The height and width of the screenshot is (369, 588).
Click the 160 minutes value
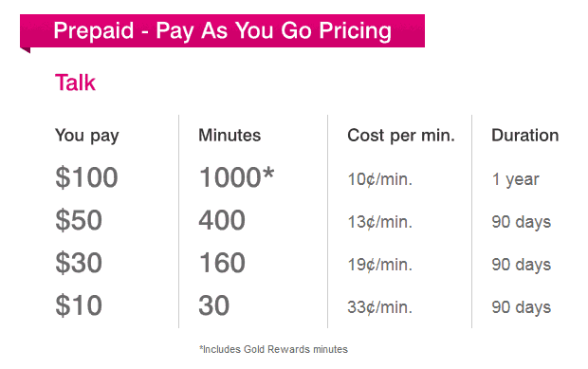click(x=222, y=263)
